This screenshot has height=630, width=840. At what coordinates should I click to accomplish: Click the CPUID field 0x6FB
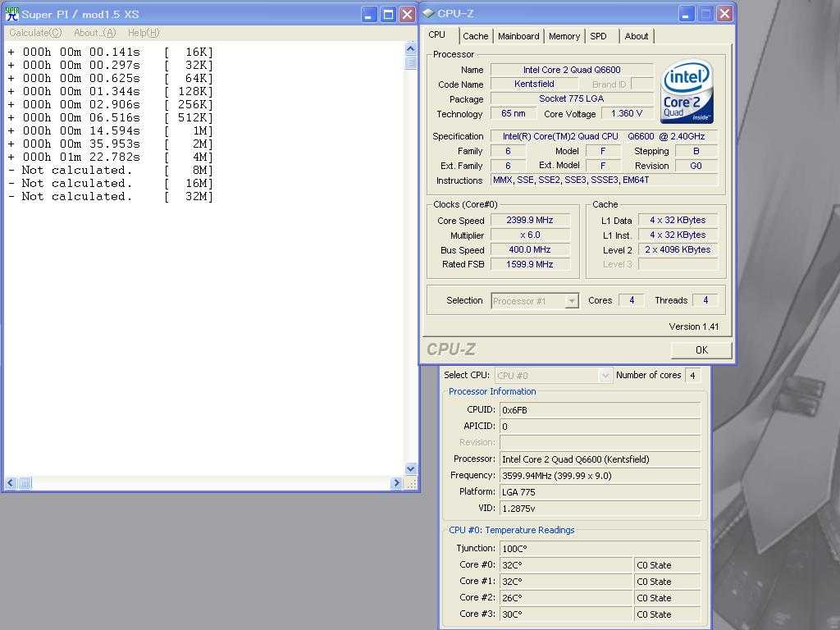point(600,410)
